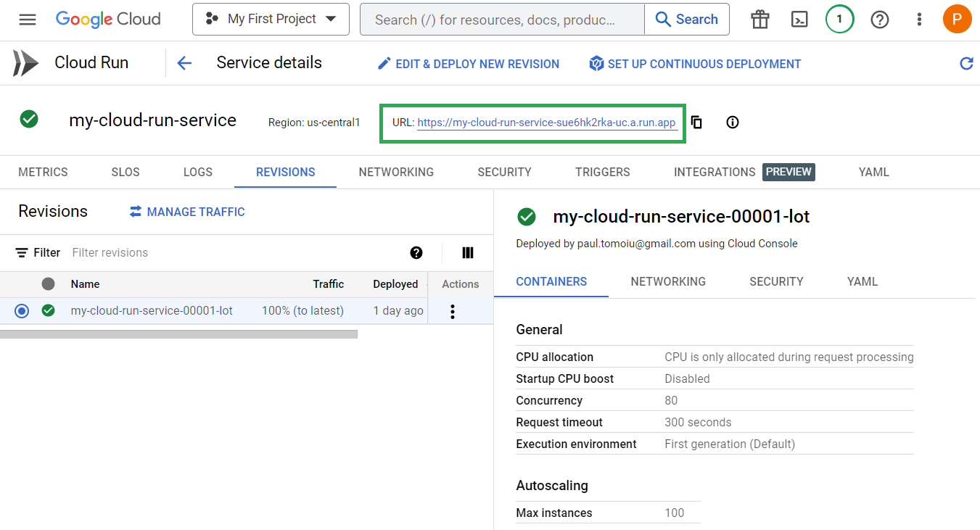Screen dimensions: 980x530
Task: Open the account avatar P
Action: coord(957,19)
